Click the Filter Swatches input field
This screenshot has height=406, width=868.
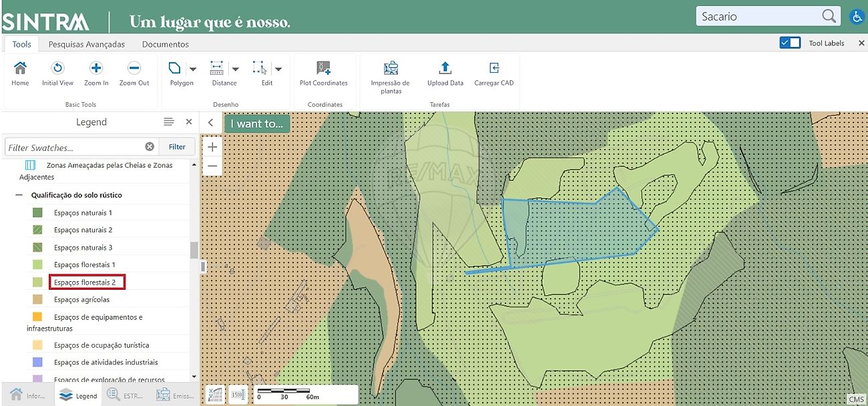pos(73,147)
